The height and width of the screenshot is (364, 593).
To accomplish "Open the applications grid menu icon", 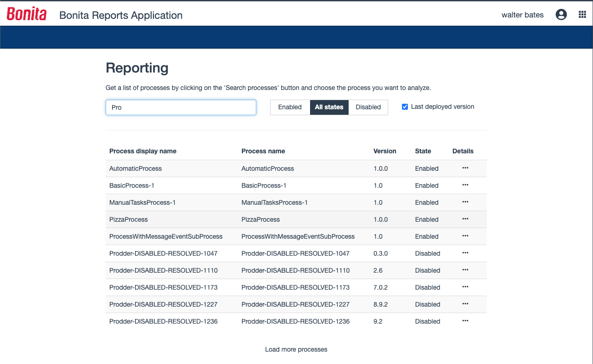I will [x=582, y=15].
